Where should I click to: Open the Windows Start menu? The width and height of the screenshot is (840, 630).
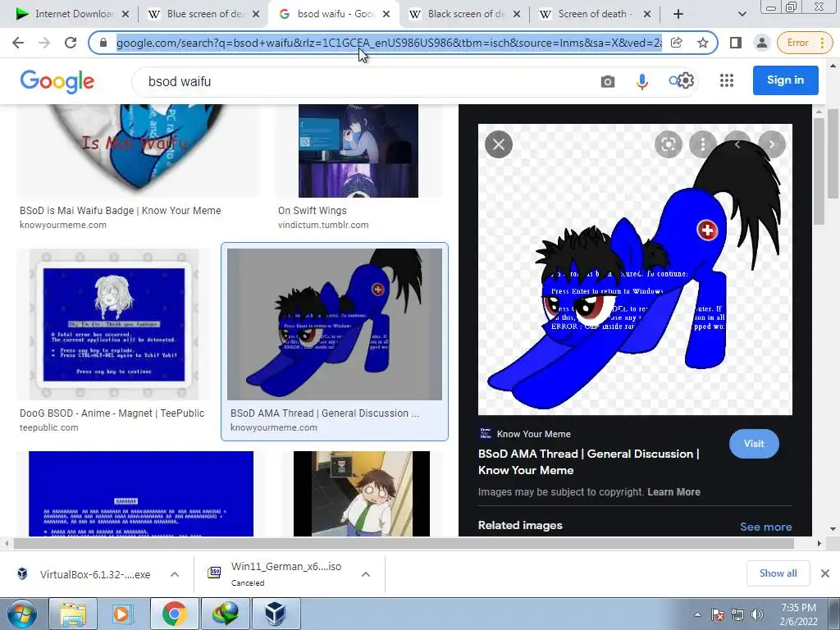point(22,614)
